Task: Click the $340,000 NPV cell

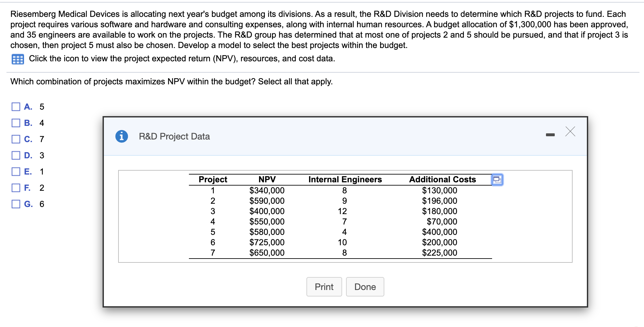Action: [x=267, y=190]
